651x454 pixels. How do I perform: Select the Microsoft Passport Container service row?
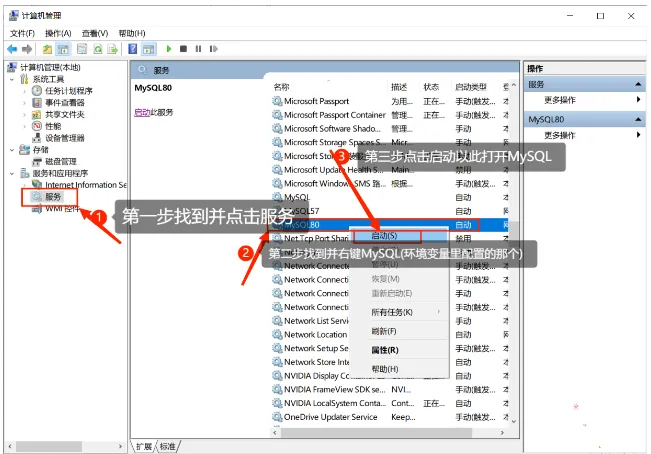389,115
